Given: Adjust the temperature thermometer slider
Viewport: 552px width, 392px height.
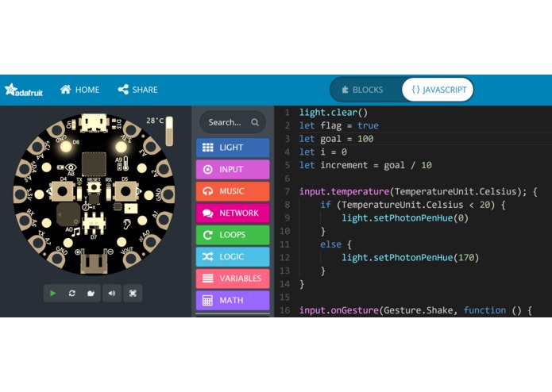Looking at the screenshot, I should coord(169,131).
